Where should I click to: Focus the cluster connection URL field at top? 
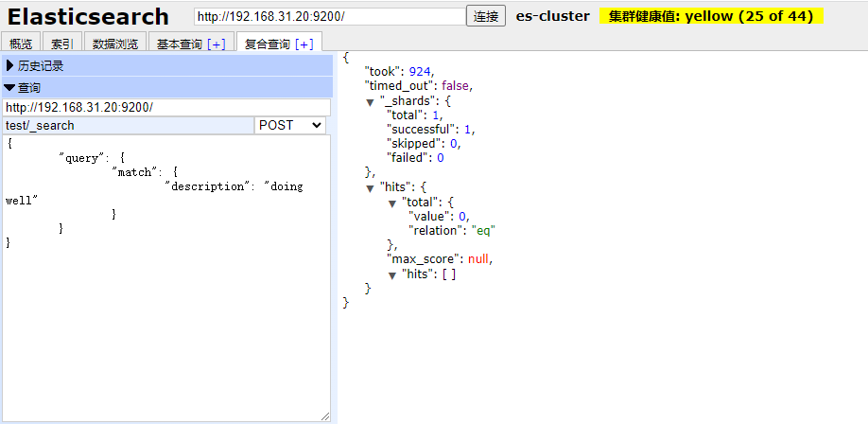coord(329,16)
